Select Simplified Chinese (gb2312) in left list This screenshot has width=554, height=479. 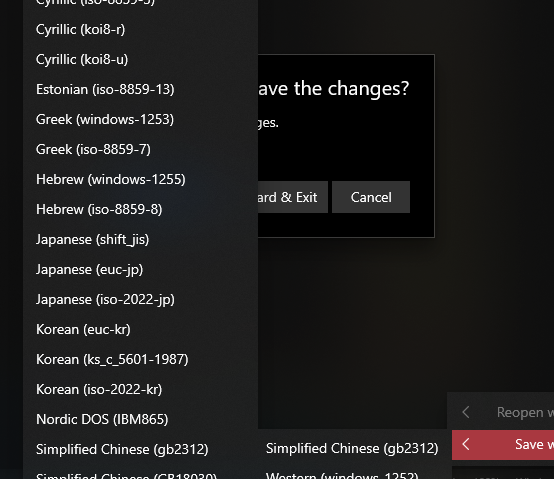[x=140, y=450]
